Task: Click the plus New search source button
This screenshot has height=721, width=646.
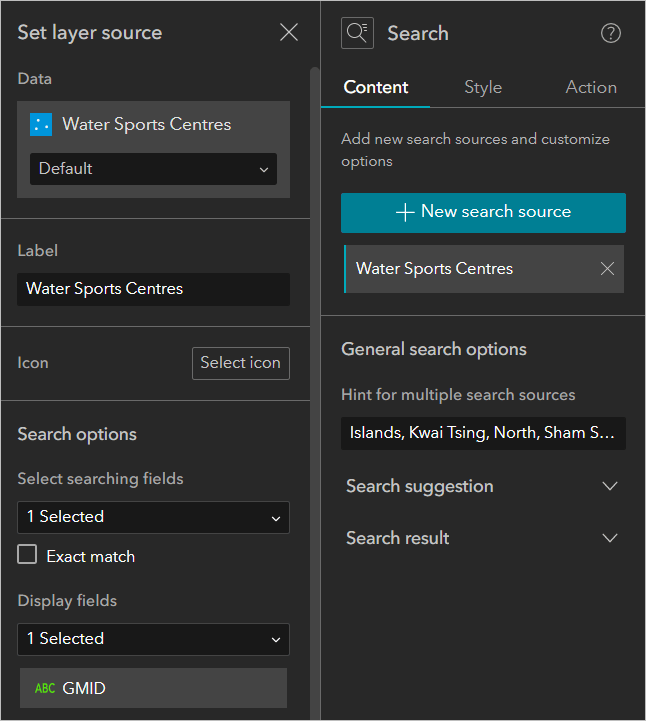Action: pyautogui.click(x=483, y=212)
